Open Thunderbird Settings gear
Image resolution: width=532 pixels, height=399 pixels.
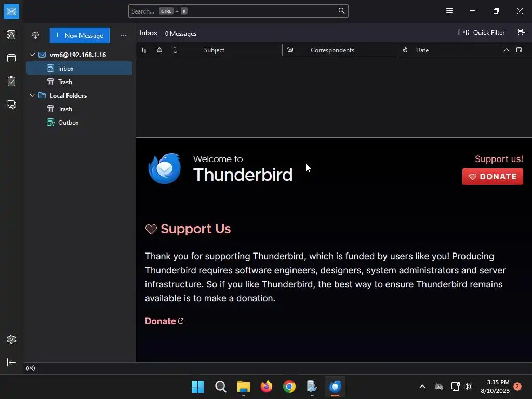[11, 339]
